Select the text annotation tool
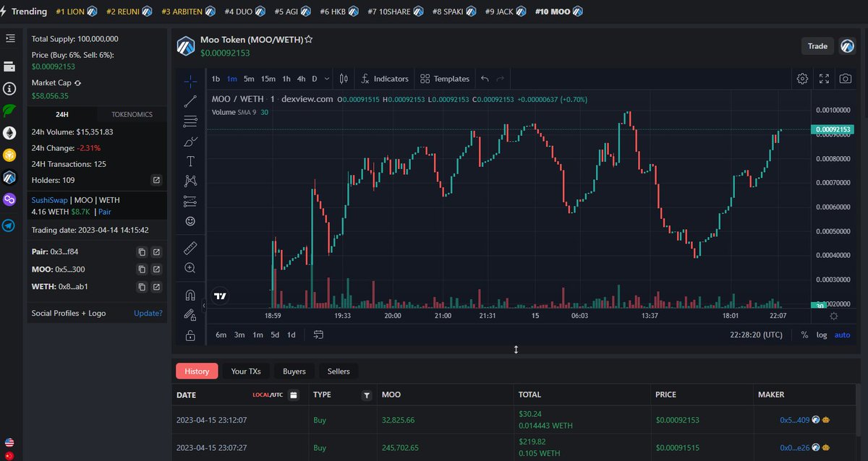Image resolution: width=868 pixels, height=461 pixels. (x=190, y=160)
